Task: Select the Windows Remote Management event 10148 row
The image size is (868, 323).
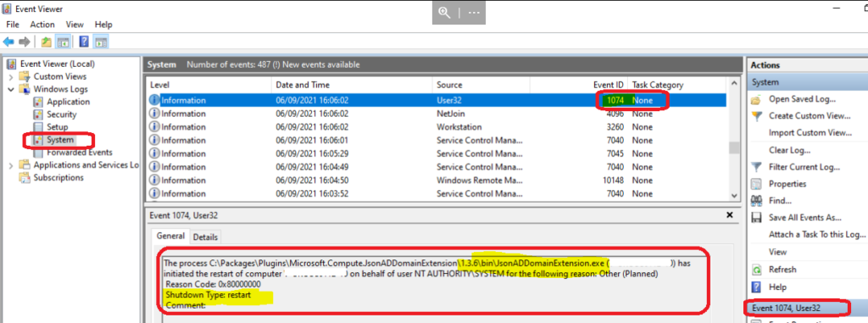Action: (x=437, y=180)
